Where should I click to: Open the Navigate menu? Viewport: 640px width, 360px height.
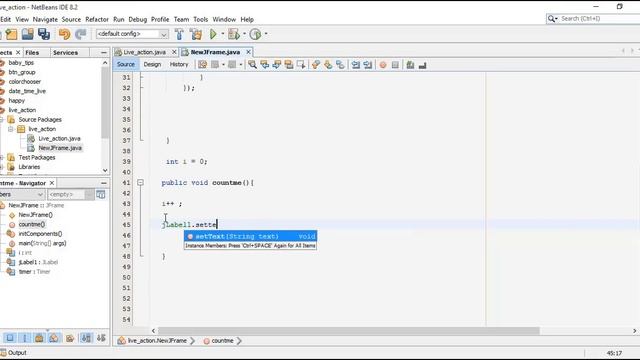coord(45,19)
